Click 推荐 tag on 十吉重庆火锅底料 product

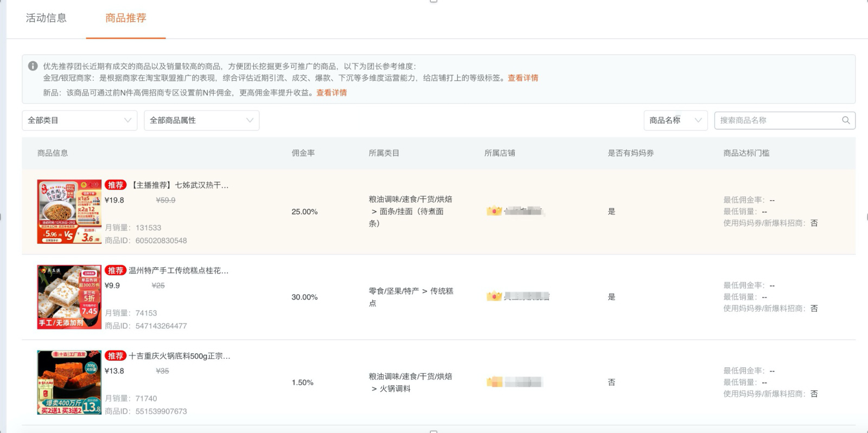tap(115, 356)
